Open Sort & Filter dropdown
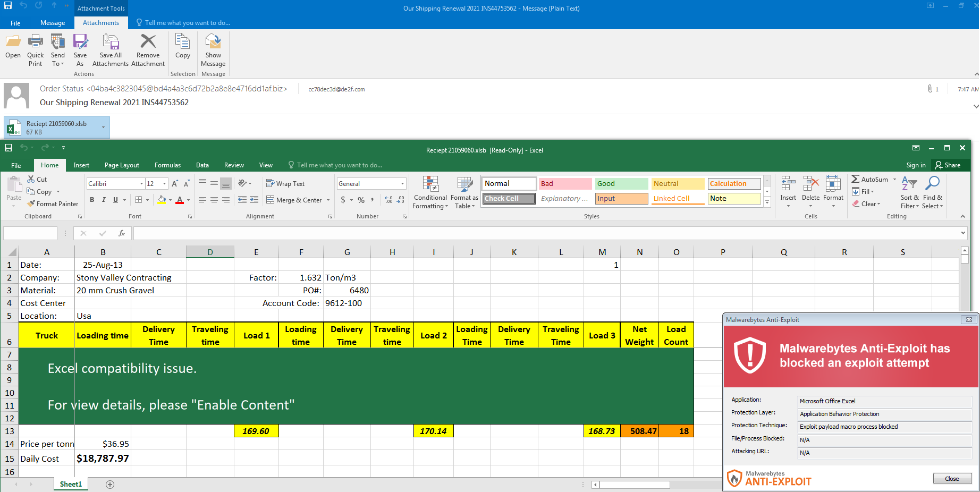980x492 pixels. click(909, 192)
